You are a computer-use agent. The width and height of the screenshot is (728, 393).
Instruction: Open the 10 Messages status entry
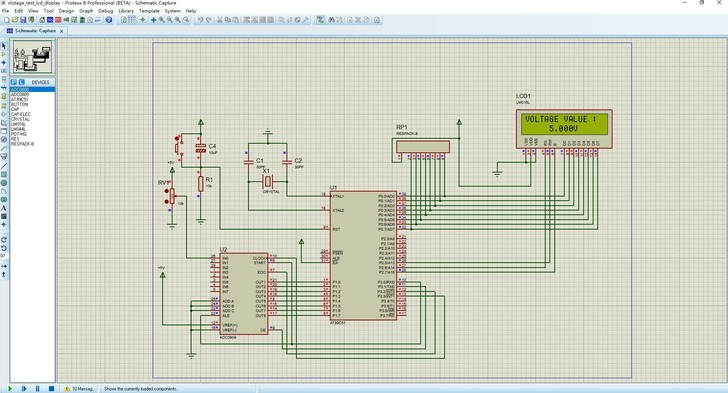(x=79, y=389)
